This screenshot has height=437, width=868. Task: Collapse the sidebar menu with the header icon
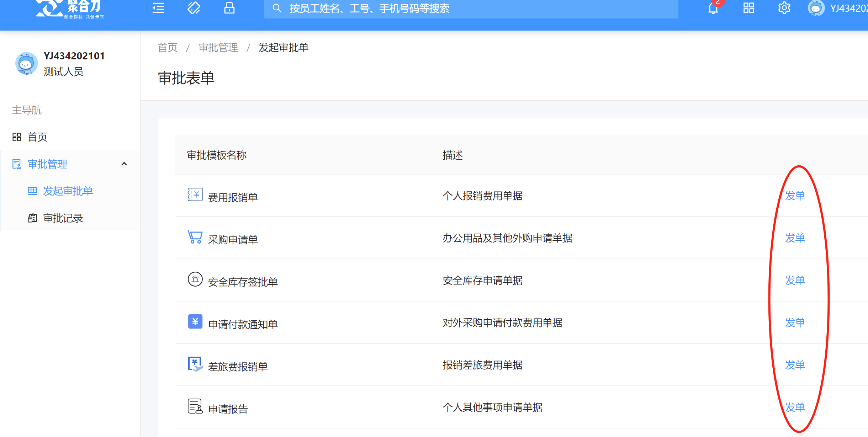pyautogui.click(x=158, y=8)
